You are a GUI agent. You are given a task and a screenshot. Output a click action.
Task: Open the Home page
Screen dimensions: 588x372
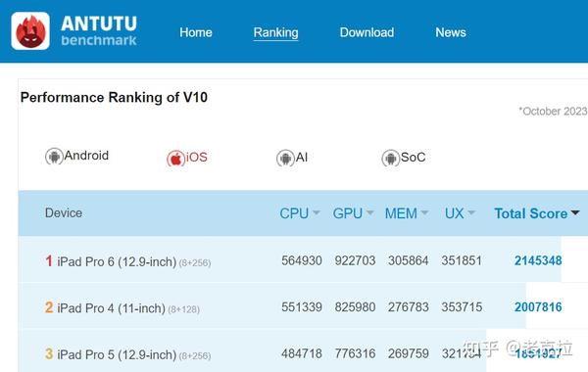196,32
